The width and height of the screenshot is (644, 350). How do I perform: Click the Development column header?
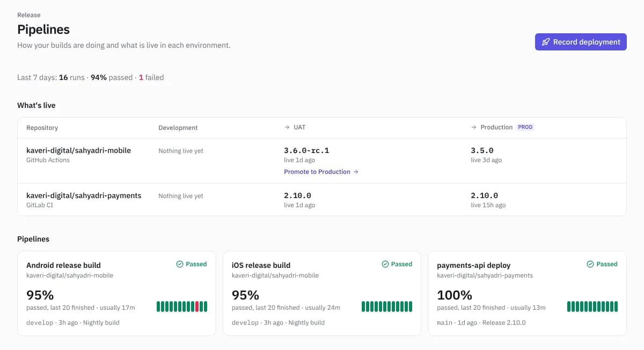click(x=178, y=128)
